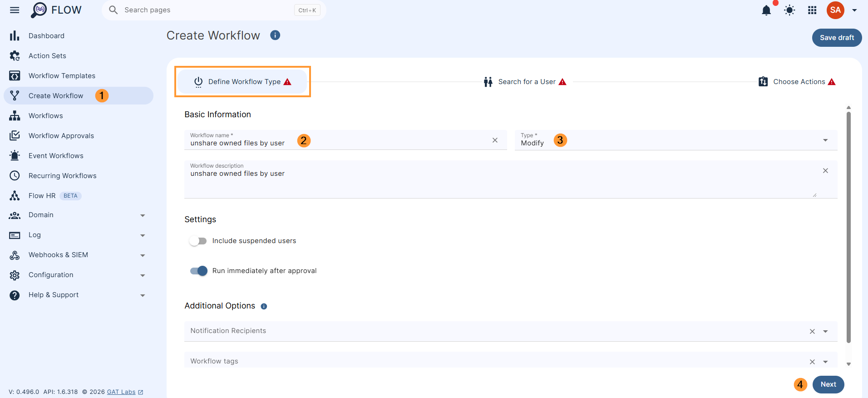
Task: Clear Notification Recipients selection
Action: [812, 331]
